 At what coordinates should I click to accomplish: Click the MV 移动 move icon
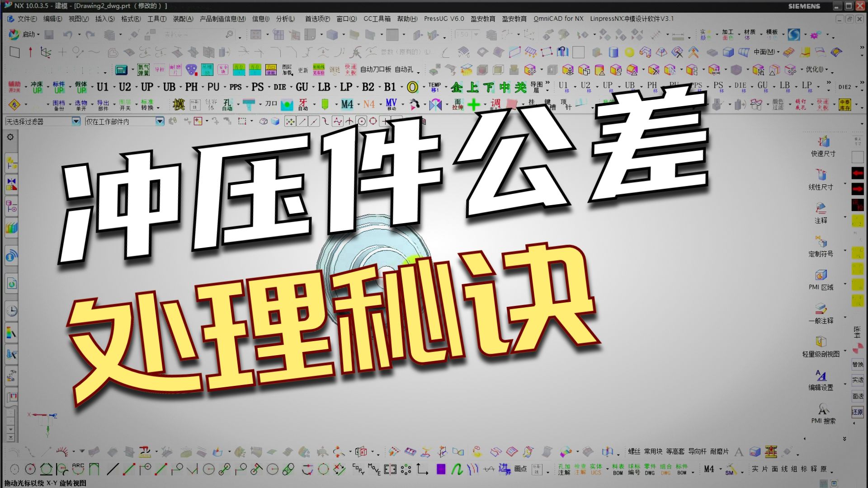click(x=392, y=104)
